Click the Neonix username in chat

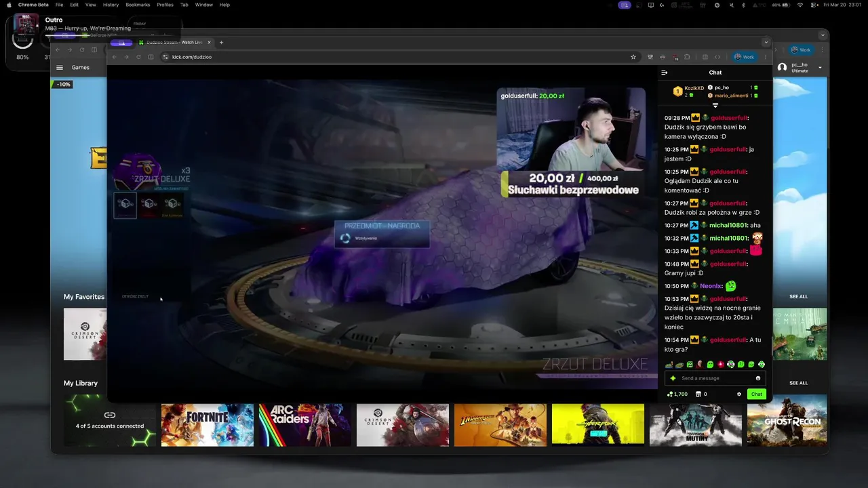tap(711, 286)
